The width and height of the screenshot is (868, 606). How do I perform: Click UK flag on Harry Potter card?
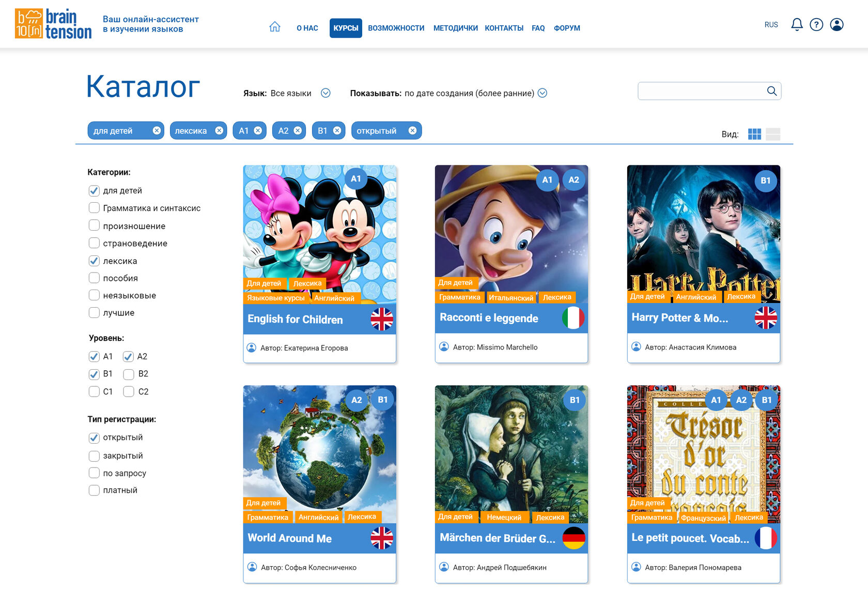tap(766, 318)
